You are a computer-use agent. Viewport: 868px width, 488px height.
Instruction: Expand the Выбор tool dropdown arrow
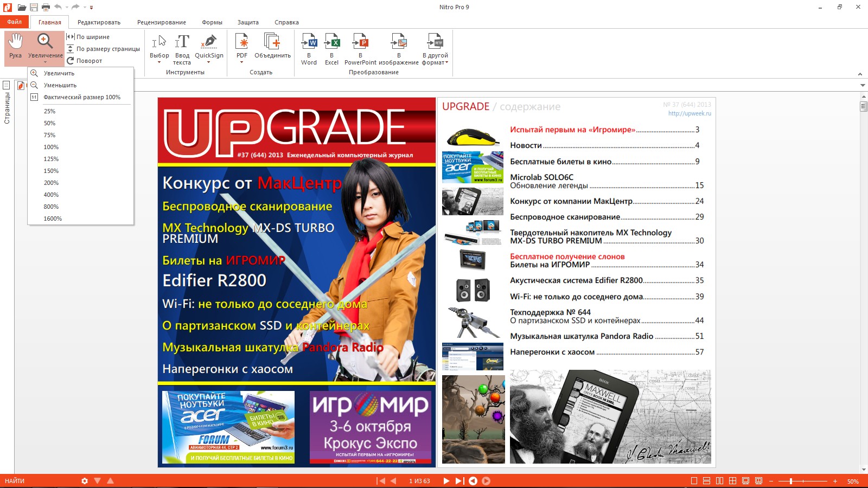click(x=159, y=62)
